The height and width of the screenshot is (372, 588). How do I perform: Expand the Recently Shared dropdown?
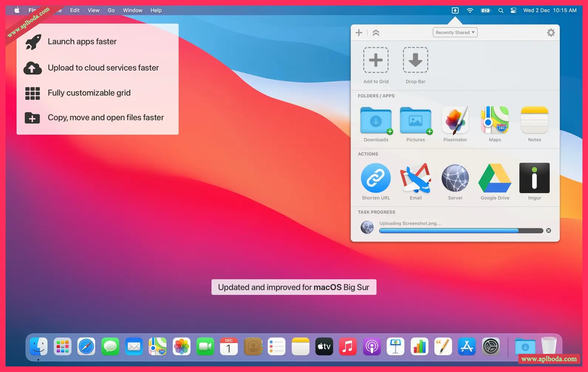tap(455, 33)
